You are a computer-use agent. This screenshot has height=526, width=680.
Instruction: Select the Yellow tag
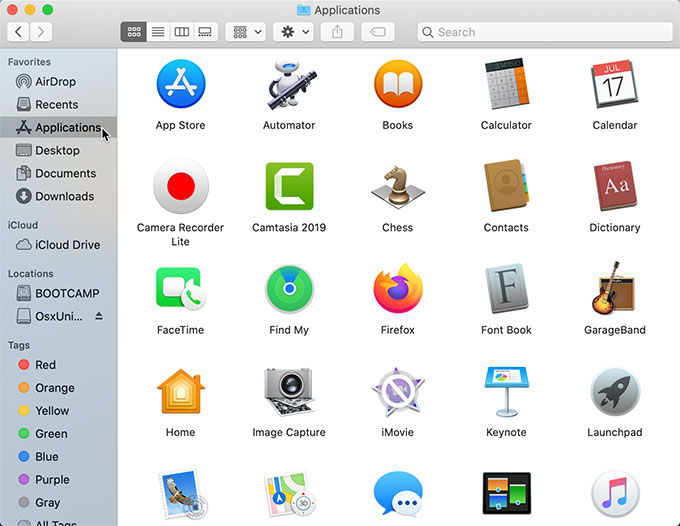click(x=59, y=411)
